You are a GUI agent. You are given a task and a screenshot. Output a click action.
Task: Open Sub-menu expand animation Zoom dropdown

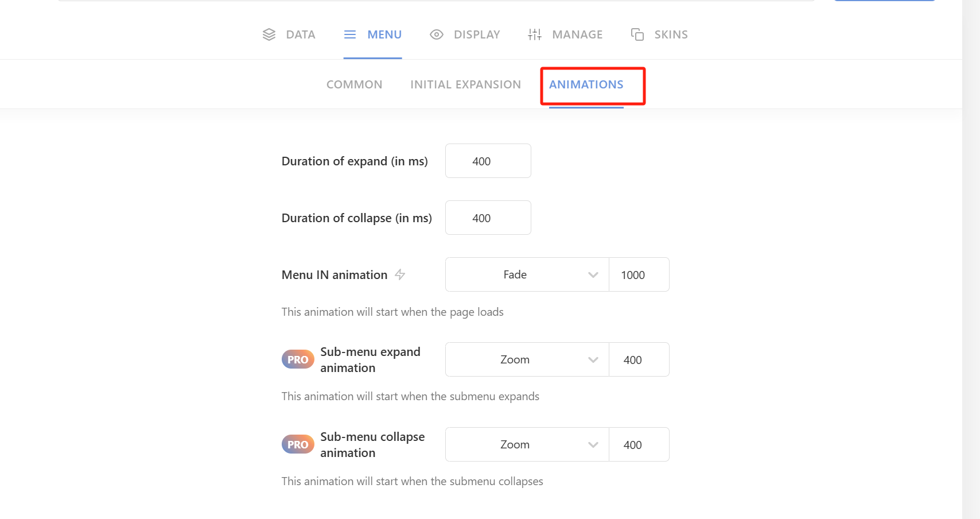[527, 359]
